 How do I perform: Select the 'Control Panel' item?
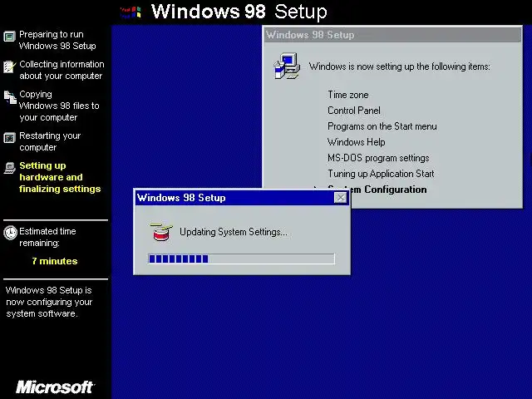coord(354,111)
